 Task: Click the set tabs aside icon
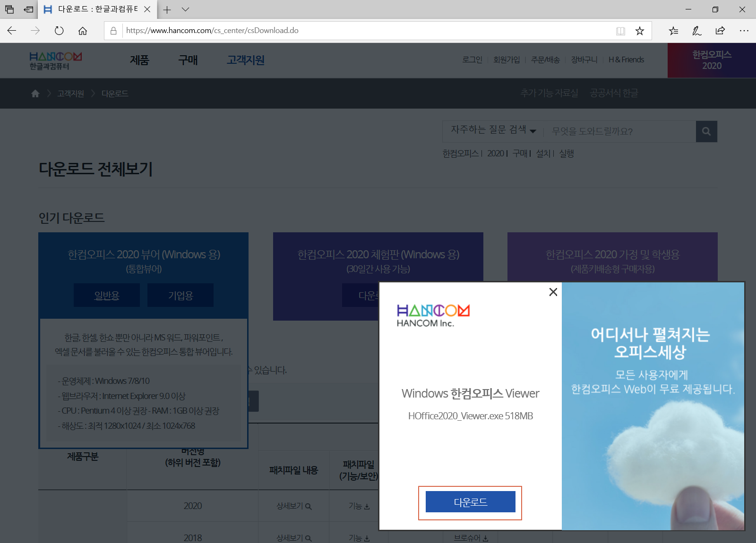point(29,9)
